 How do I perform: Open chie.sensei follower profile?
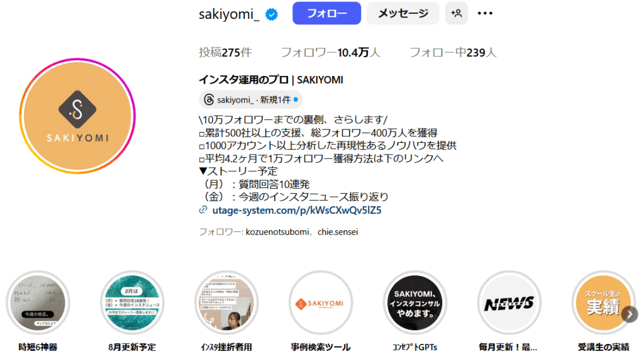[338, 232]
